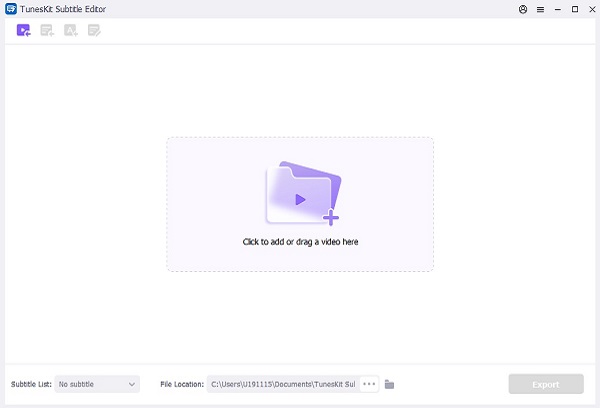This screenshot has width=600, height=408.
Task: Click the Add subtitle file toolbar icon
Action: pos(47,30)
